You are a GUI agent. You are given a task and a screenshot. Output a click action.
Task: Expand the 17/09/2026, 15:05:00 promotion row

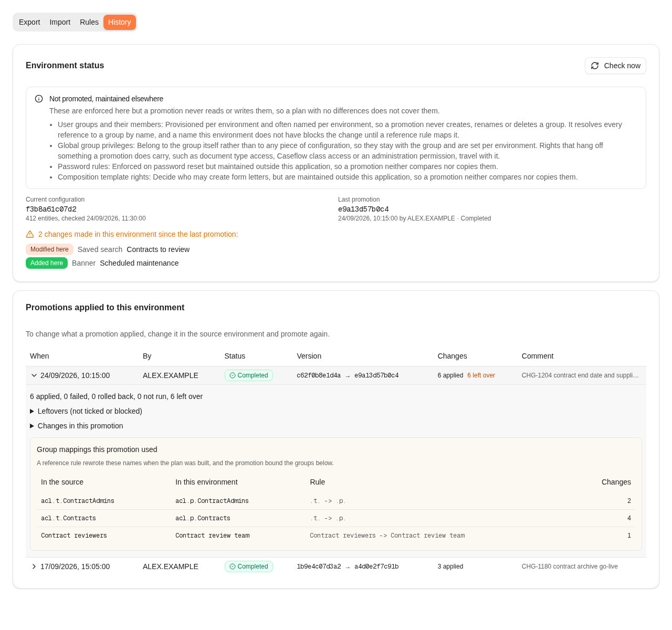[34, 566]
